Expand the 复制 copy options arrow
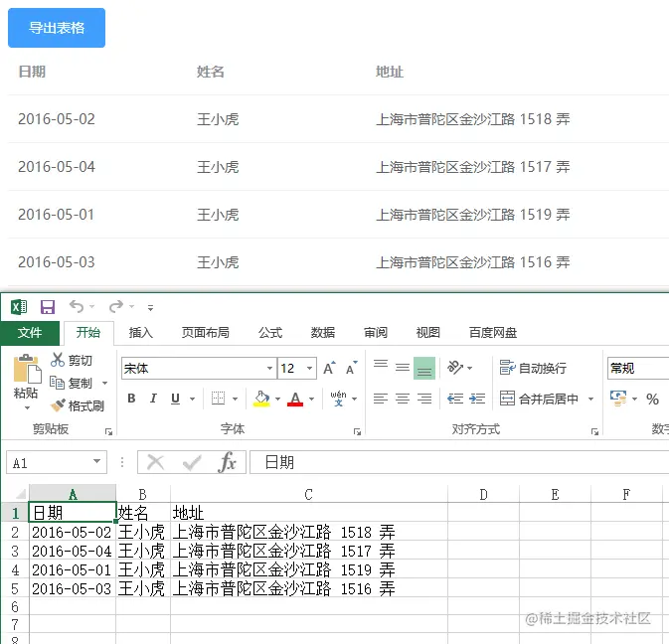Viewport: 669px width, 644px height. tap(105, 383)
